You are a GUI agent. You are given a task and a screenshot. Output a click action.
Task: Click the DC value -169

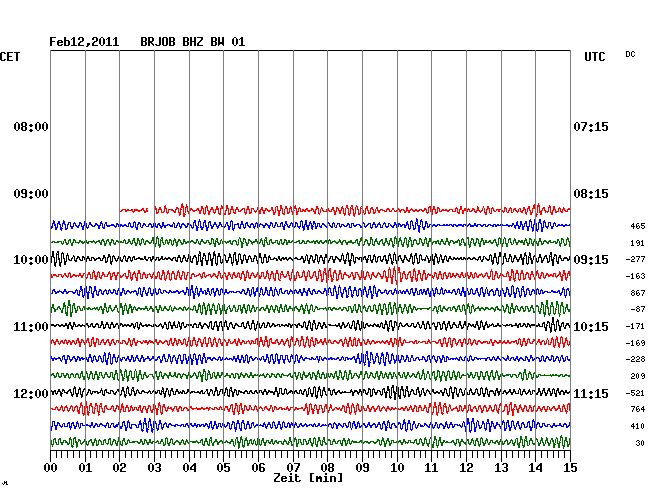click(x=635, y=344)
